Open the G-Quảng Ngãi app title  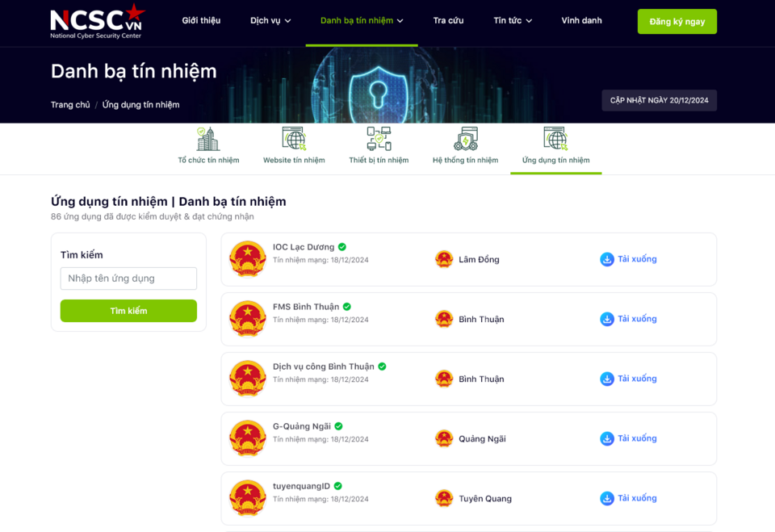coord(302,426)
